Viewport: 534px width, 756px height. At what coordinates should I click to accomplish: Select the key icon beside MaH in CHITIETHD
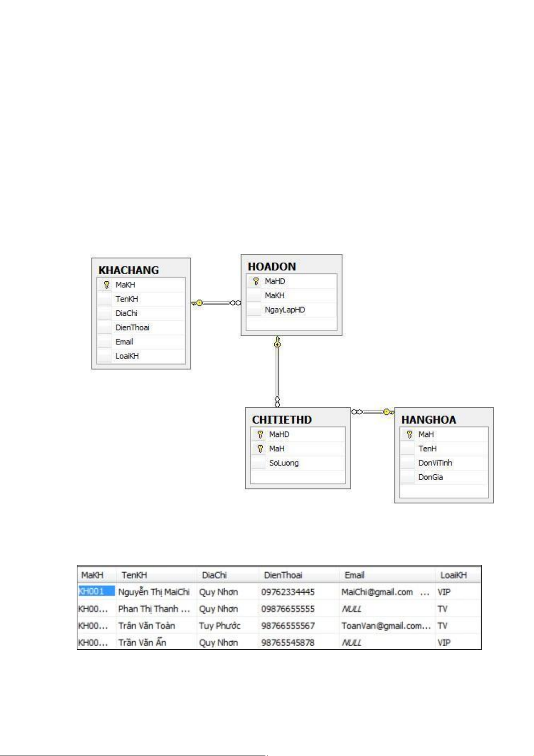(x=260, y=449)
